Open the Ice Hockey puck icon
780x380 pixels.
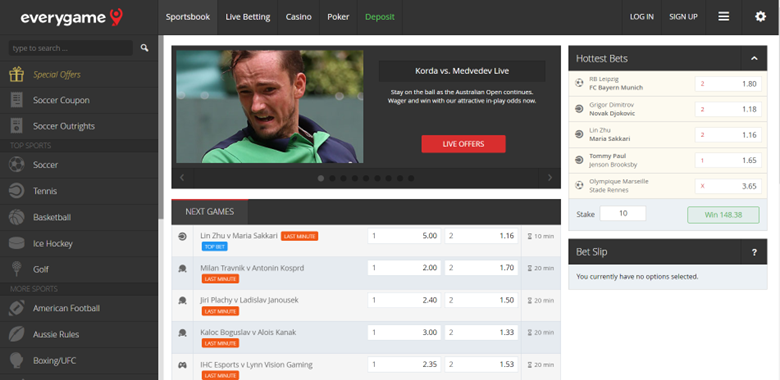click(16, 243)
